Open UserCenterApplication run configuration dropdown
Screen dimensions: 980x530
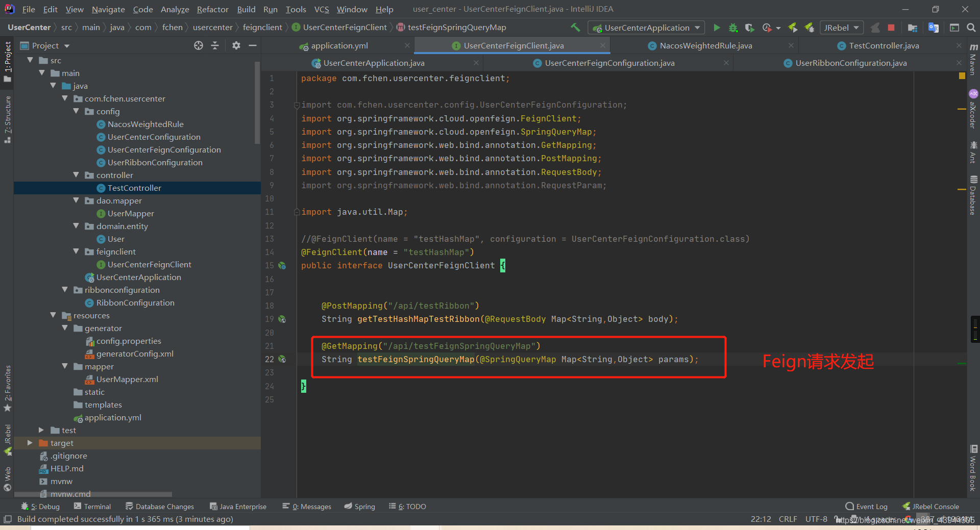pos(646,28)
